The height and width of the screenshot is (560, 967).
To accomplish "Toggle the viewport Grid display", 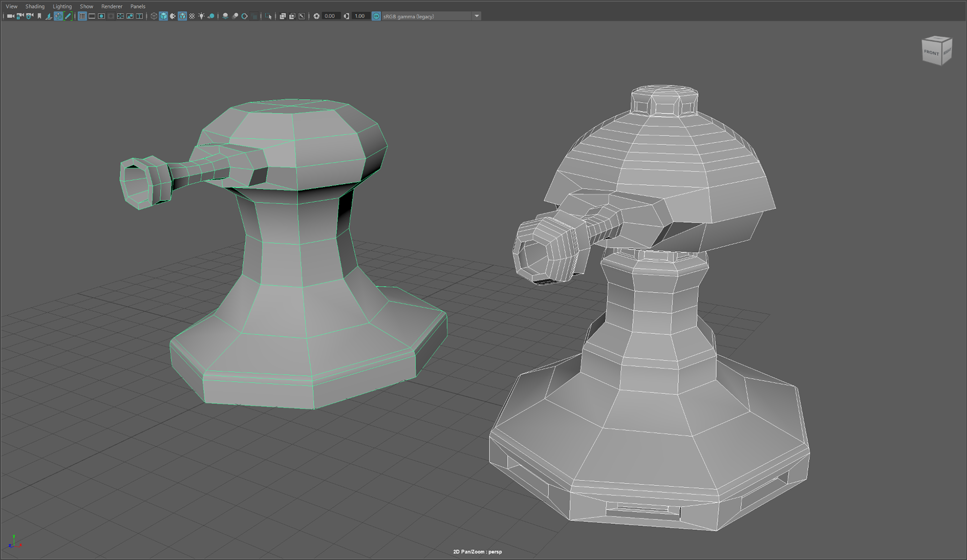I will click(82, 16).
